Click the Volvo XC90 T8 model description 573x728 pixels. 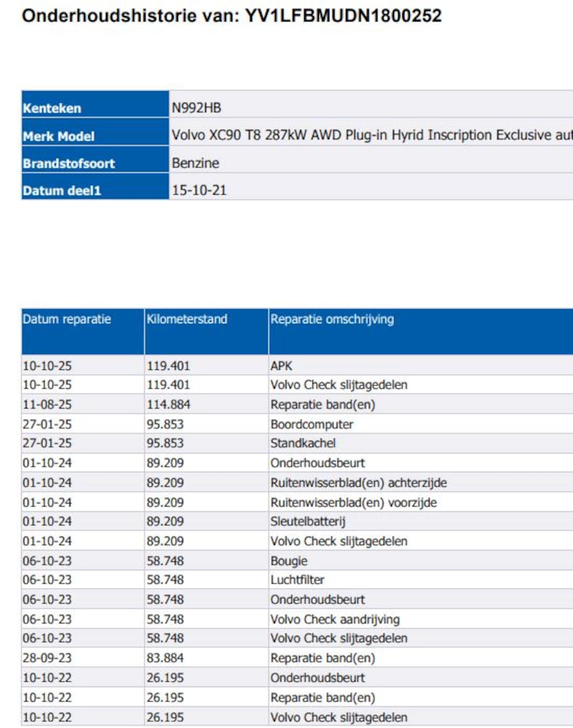[372, 135]
